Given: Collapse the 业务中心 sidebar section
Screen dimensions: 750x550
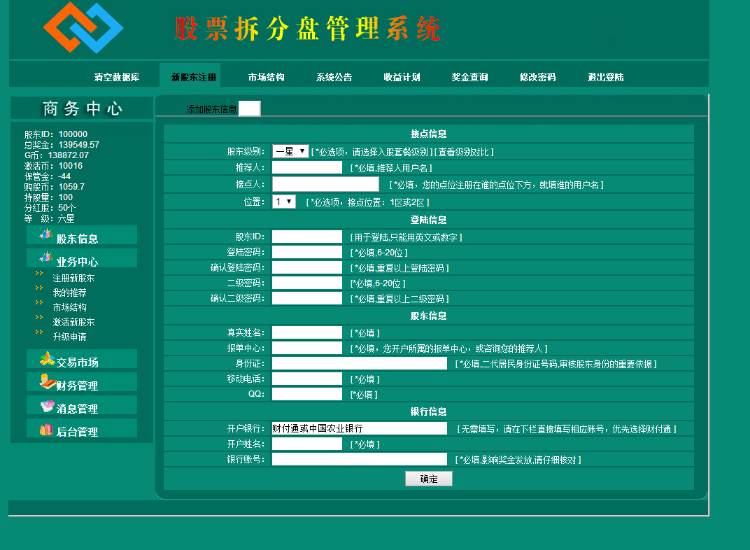Looking at the screenshot, I should click(82, 259).
